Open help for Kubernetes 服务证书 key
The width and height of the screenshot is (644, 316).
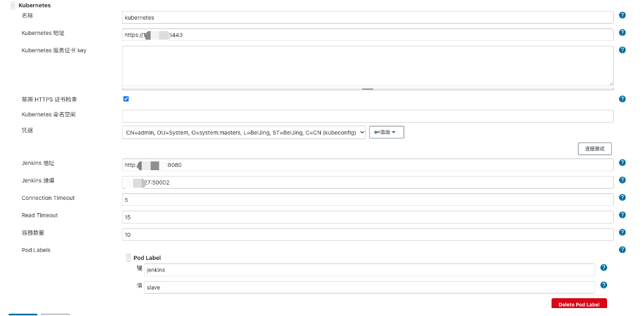click(622, 49)
